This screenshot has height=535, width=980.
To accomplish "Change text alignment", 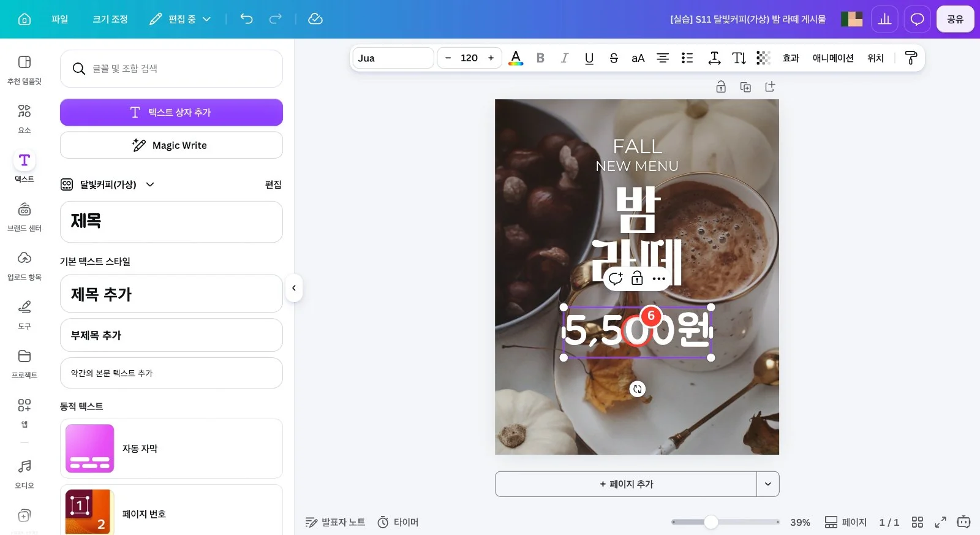I will 663,58.
